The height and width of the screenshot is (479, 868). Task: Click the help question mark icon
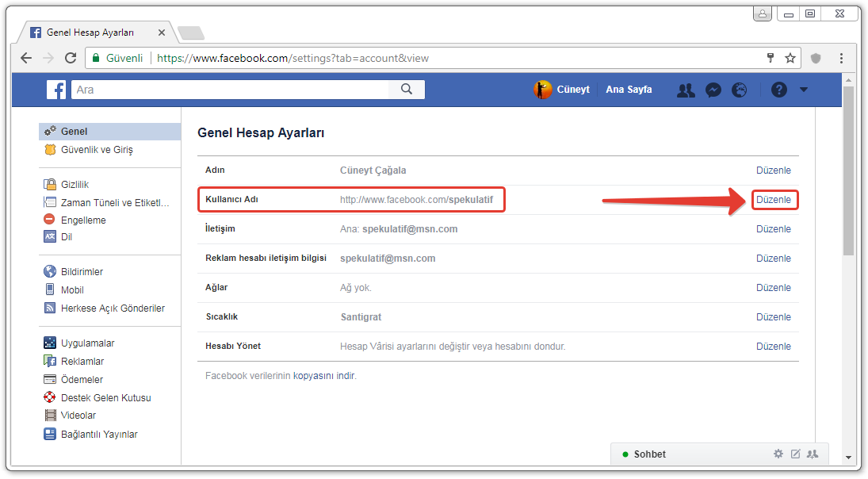coord(778,90)
